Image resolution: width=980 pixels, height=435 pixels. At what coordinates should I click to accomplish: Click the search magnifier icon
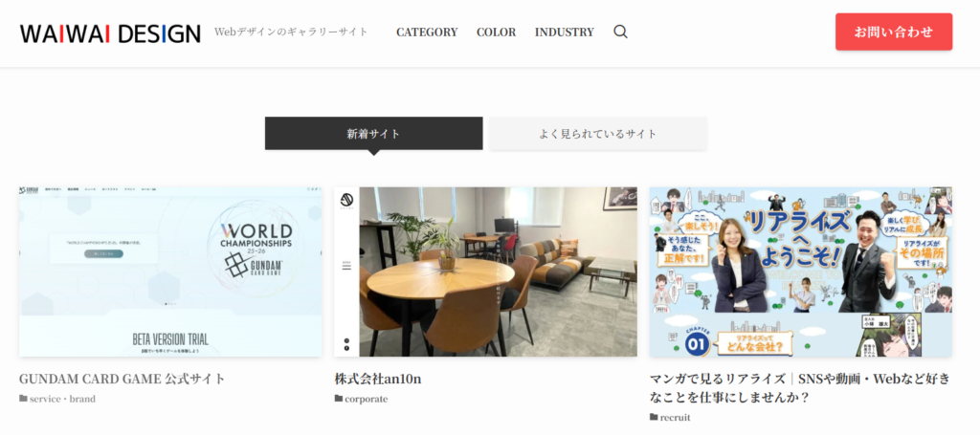(620, 32)
